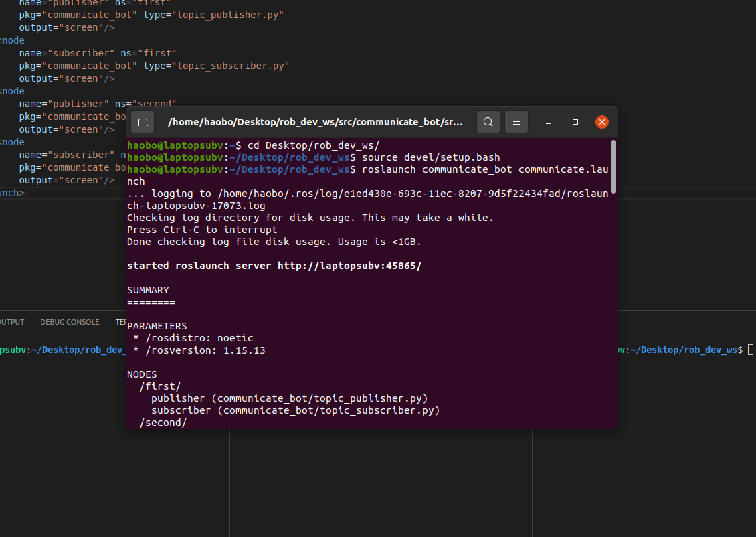The height and width of the screenshot is (537, 756).
Task: Click 'cd Desktop/rob_dev_ws/' command line
Action: (x=254, y=145)
